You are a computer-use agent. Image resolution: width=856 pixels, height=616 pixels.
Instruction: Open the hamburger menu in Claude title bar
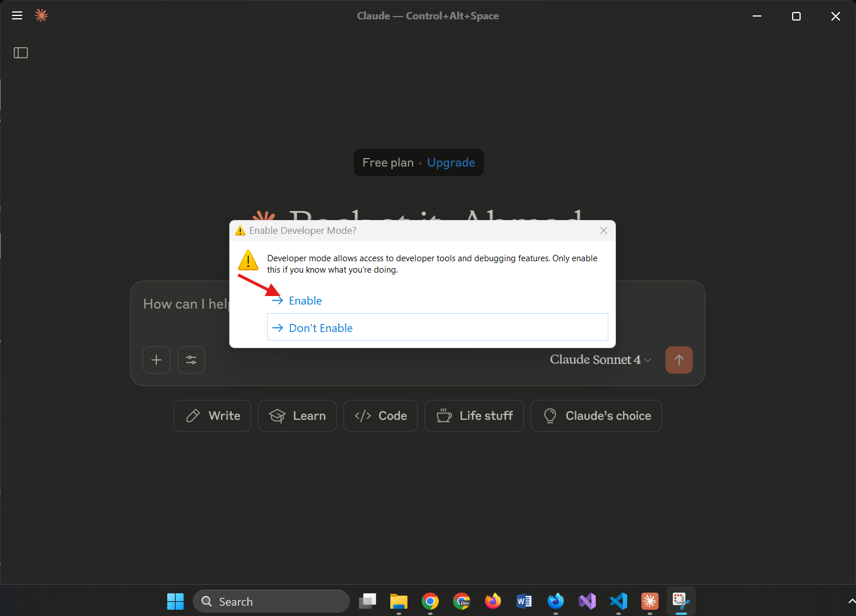coord(17,16)
